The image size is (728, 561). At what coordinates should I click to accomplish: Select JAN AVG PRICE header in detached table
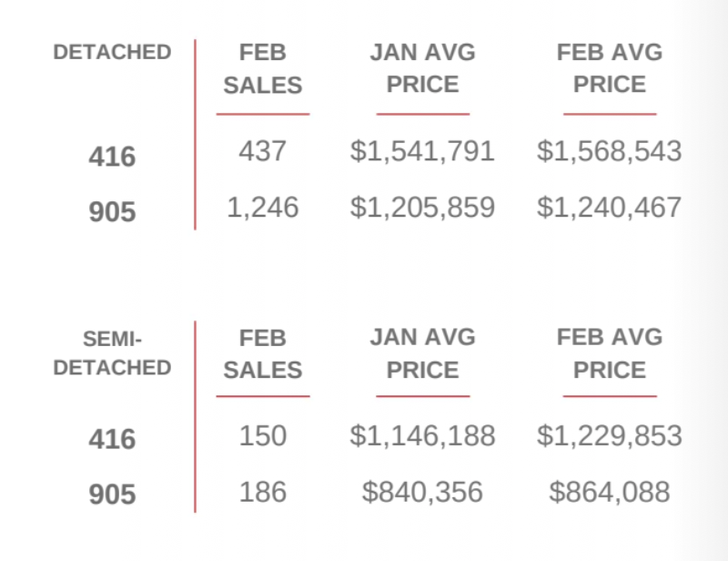[422, 68]
